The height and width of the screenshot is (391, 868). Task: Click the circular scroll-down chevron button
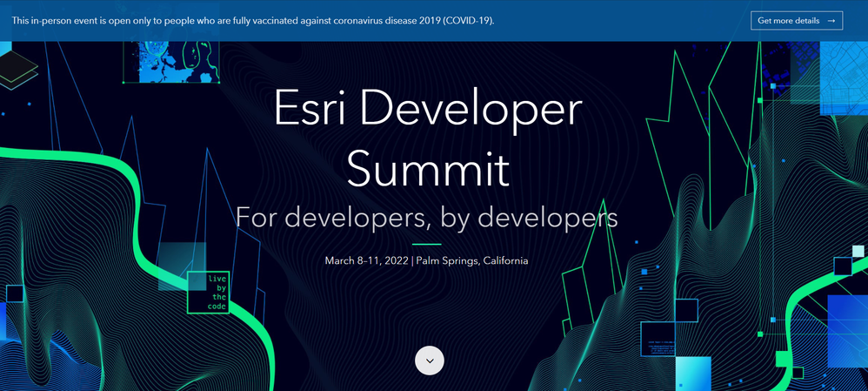click(x=430, y=361)
